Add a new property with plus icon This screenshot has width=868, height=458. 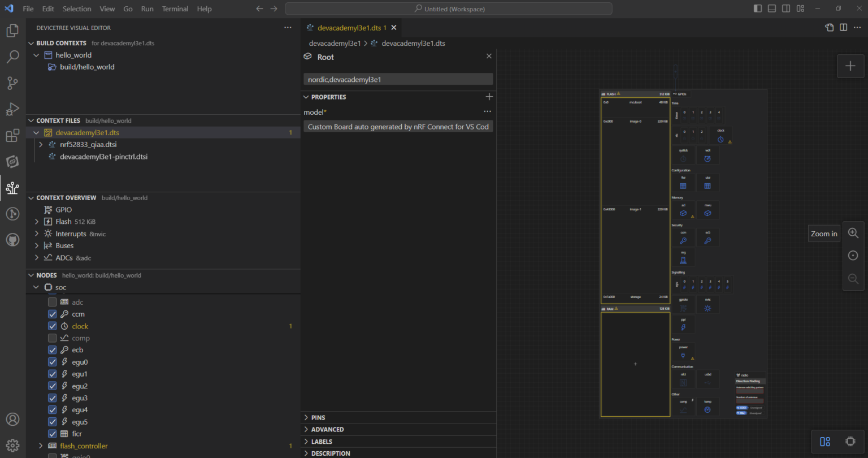[x=489, y=97]
